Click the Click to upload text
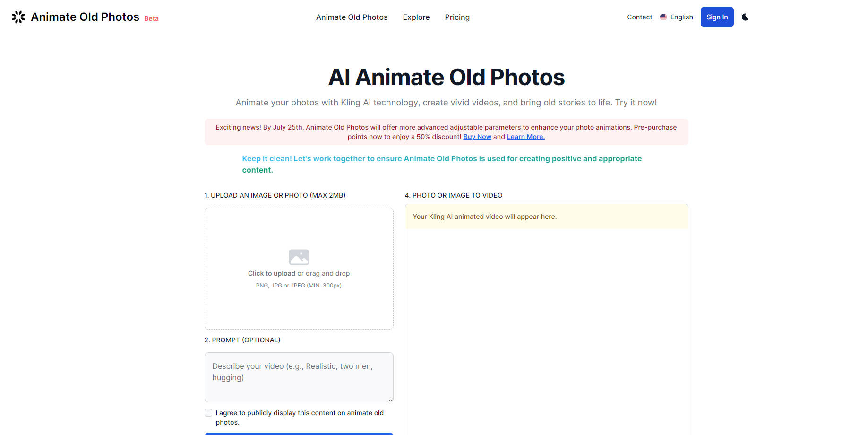 (271, 273)
